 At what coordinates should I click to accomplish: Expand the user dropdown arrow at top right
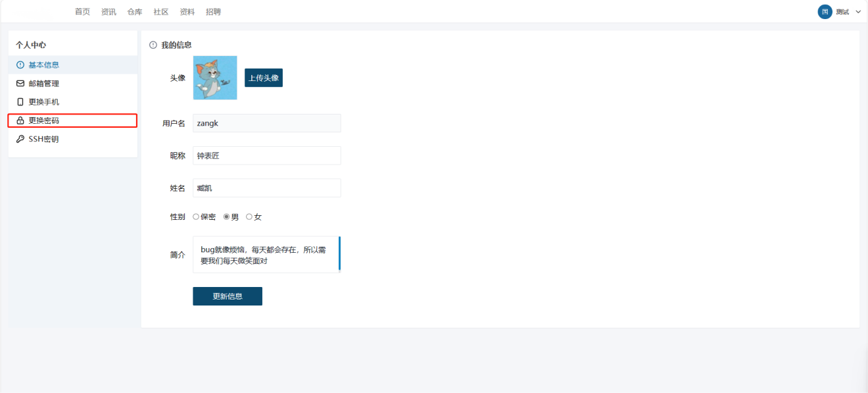[x=858, y=12]
